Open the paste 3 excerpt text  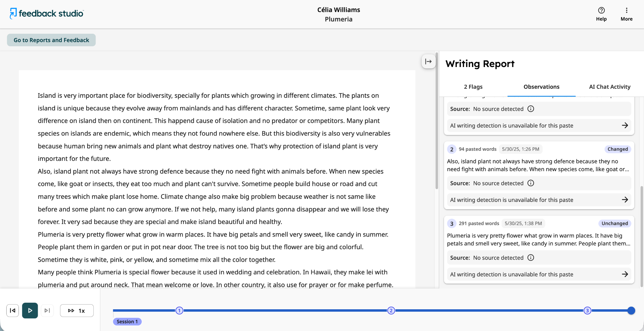click(539, 239)
